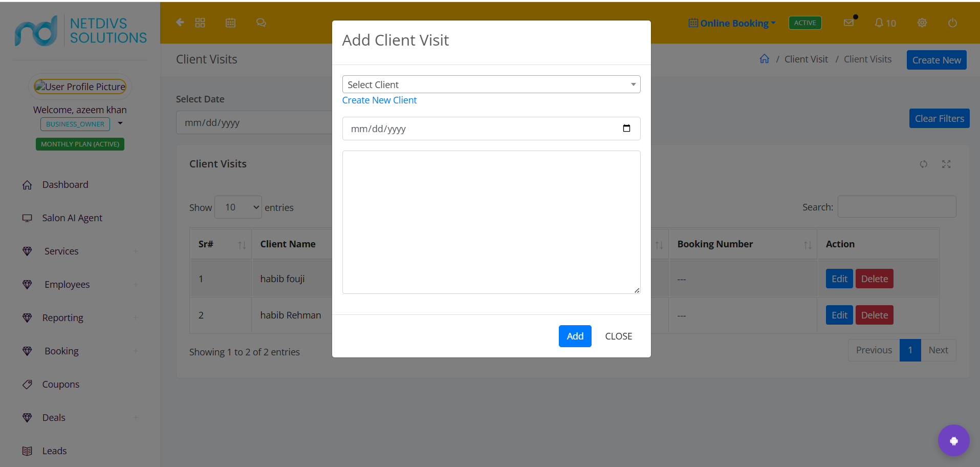Image resolution: width=980 pixels, height=467 pixels.
Task: Click the power logout icon
Action: (952, 23)
